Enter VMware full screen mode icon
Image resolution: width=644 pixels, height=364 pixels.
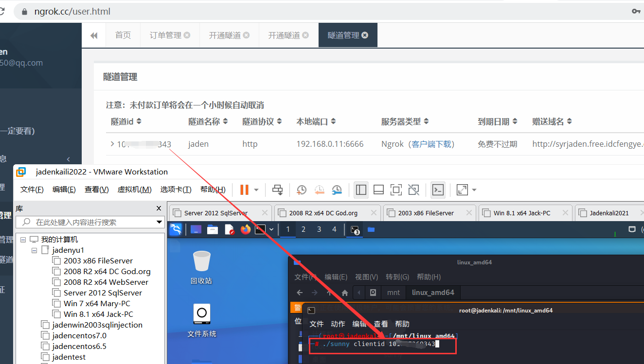point(396,190)
